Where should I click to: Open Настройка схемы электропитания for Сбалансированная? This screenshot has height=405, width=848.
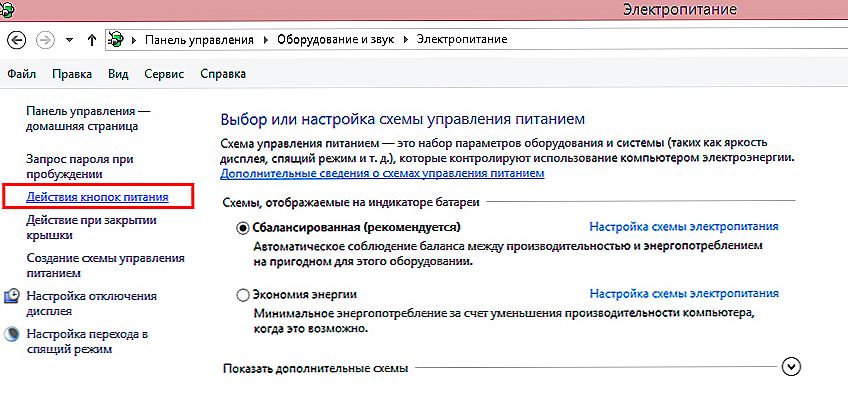click(684, 227)
